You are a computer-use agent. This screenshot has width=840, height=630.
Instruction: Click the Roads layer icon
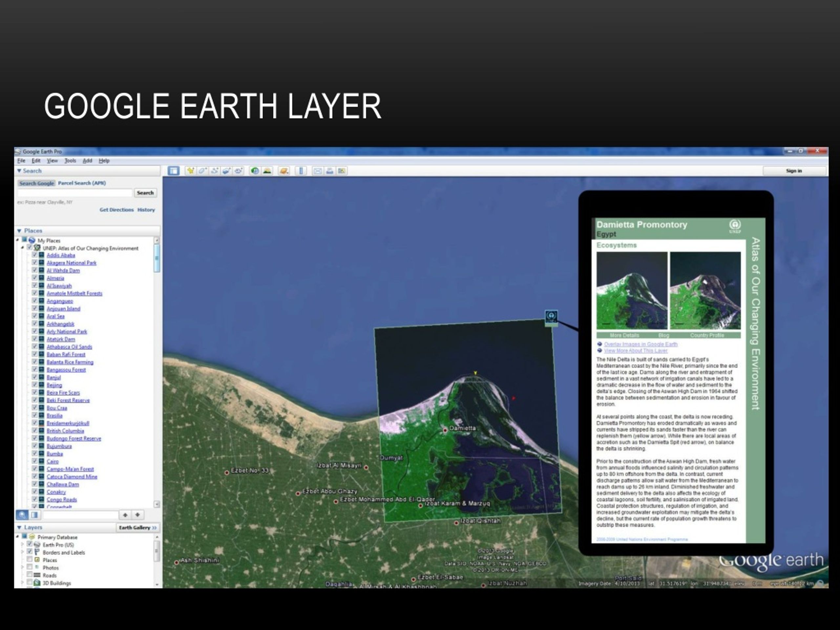pyautogui.click(x=37, y=575)
